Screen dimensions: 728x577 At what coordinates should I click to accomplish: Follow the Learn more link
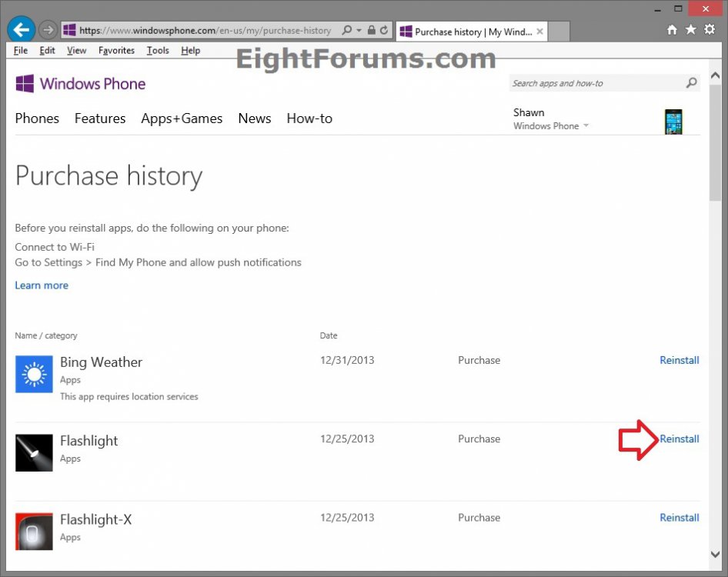42,285
